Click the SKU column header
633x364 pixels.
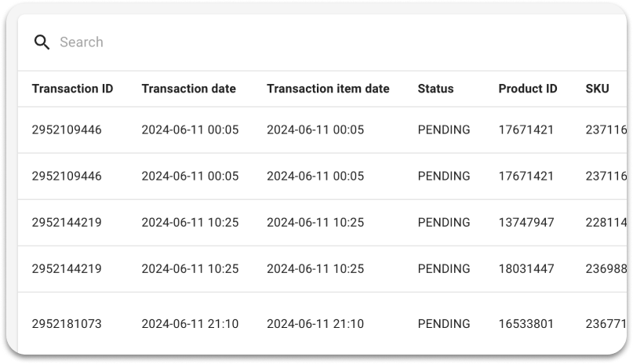(597, 89)
